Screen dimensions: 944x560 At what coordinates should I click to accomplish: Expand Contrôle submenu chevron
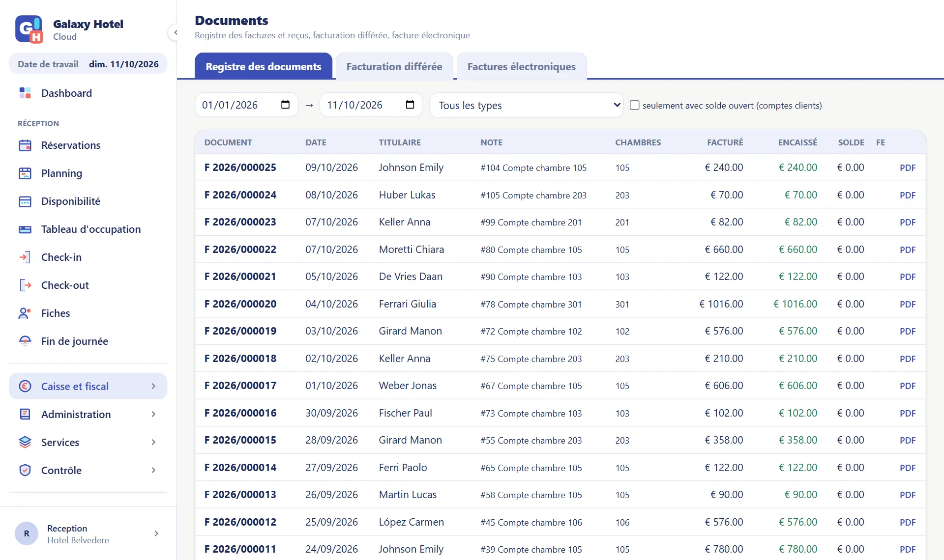click(153, 470)
